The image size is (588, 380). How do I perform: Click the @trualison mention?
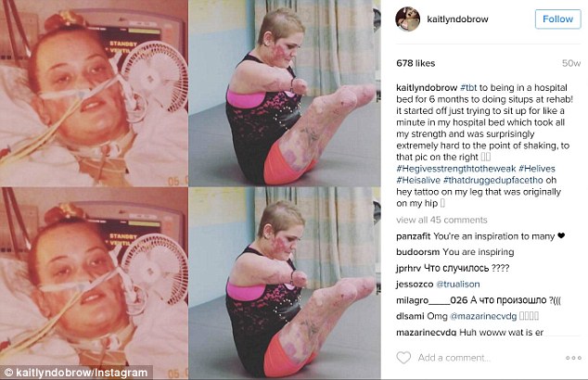(x=458, y=285)
